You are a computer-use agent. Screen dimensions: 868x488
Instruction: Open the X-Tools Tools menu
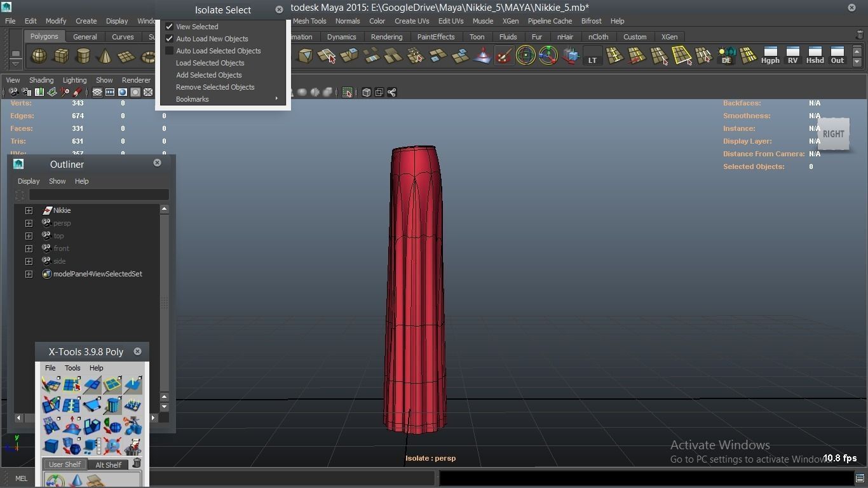coord(72,368)
